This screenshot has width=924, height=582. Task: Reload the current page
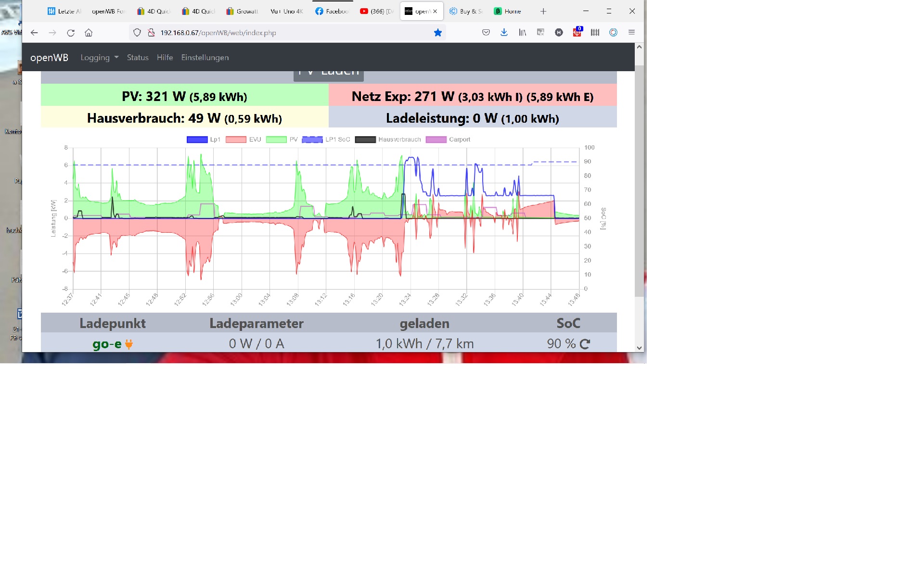(71, 33)
